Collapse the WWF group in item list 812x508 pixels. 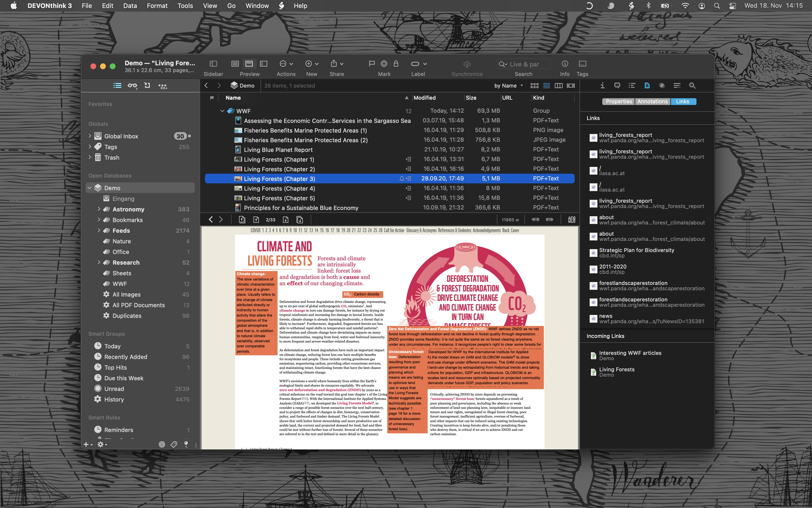coord(222,111)
